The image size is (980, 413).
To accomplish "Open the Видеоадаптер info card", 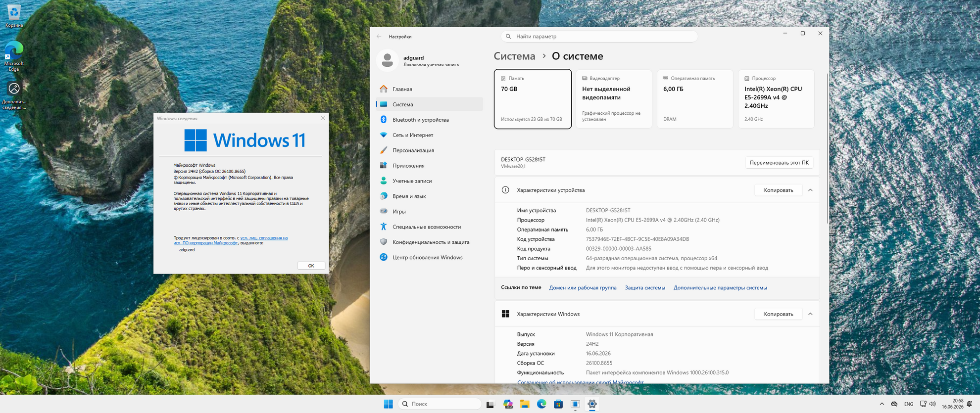I will tap(614, 99).
